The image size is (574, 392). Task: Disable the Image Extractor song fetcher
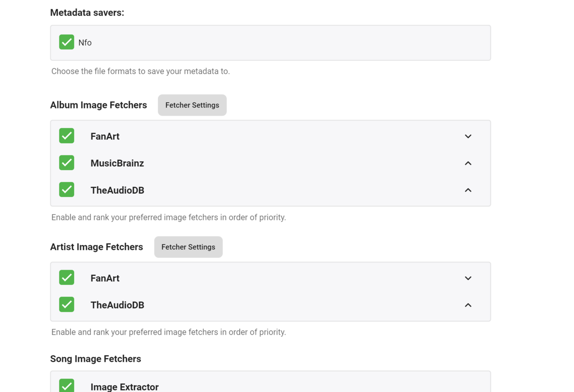[66, 385]
